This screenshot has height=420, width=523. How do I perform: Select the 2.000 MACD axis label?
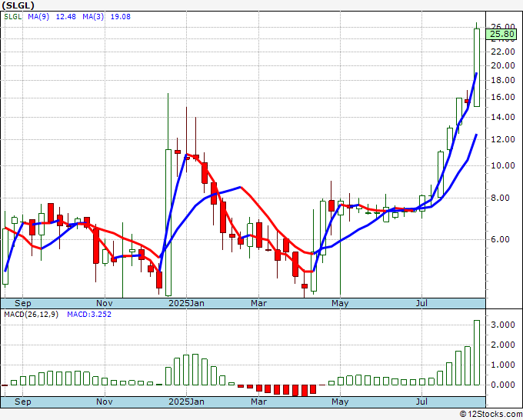pyautogui.click(x=503, y=345)
